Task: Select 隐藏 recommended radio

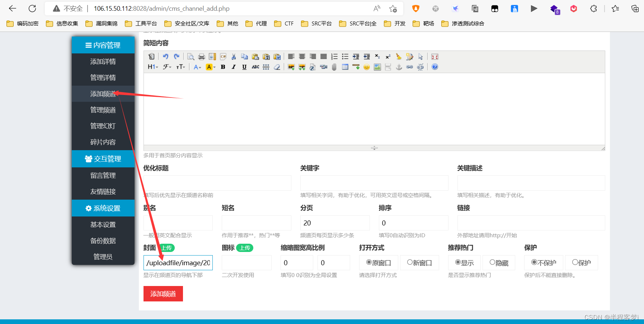Action: click(x=492, y=262)
